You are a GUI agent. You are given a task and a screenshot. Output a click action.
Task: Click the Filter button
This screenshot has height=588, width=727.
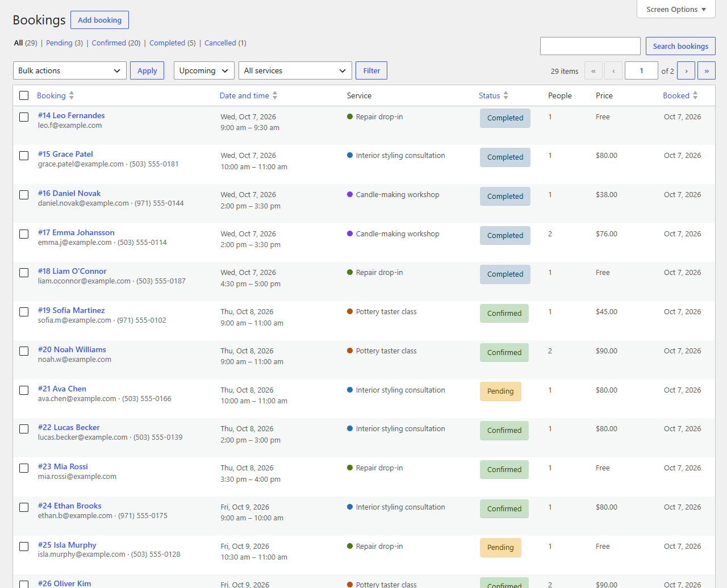click(371, 70)
